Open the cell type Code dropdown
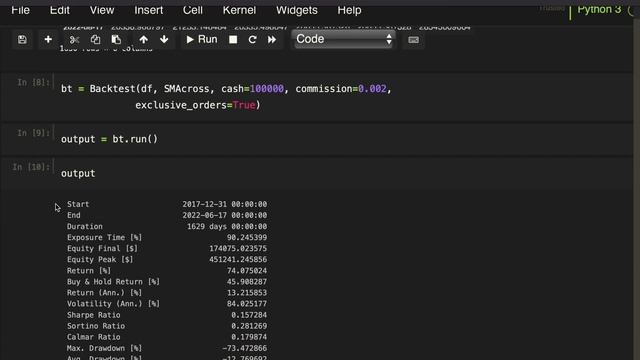This screenshot has width=640, height=360. [x=344, y=40]
